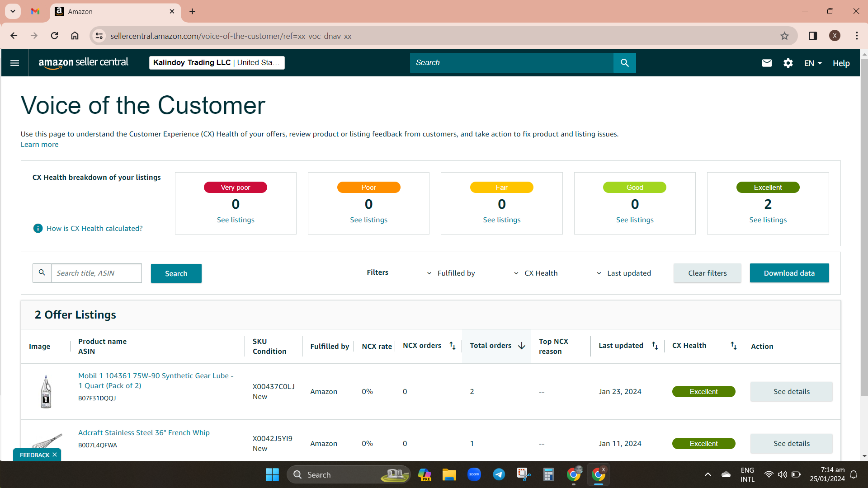The width and height of the screenshot is (868, 488).
Task: See listings under Very poor
Action: tap(236, 220)
